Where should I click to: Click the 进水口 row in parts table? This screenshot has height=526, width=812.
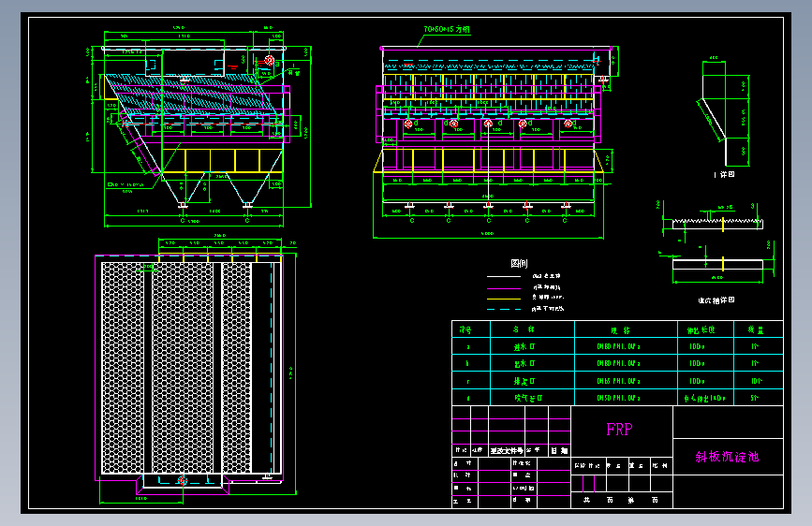point(523,346)
